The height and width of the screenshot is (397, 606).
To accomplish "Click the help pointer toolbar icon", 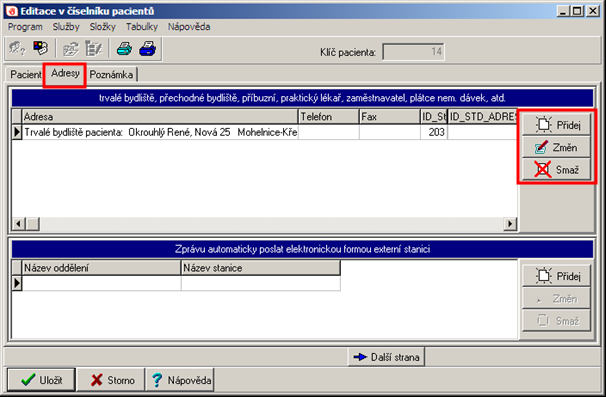I will coord(17,49).
